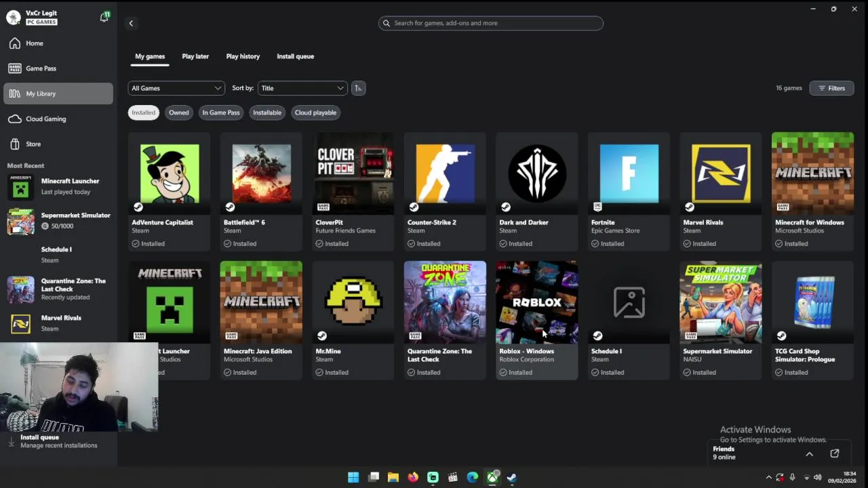Switch to the Install queue tab
This screenshot has height=488, width=868.
click(295, 56)
